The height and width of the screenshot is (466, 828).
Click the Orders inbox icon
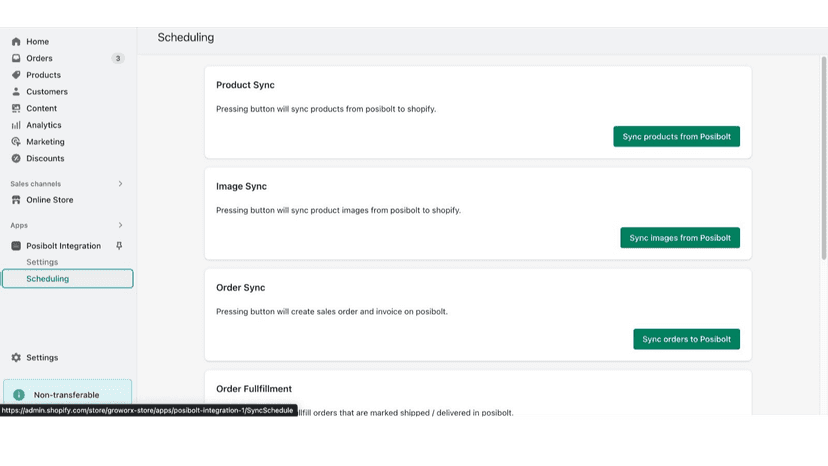pos(16,58)
